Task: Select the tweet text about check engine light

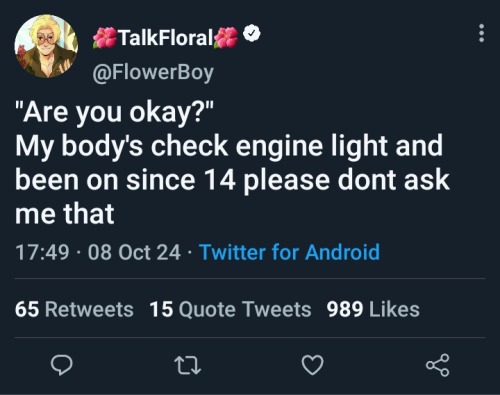Action: [x=232, y=163]
